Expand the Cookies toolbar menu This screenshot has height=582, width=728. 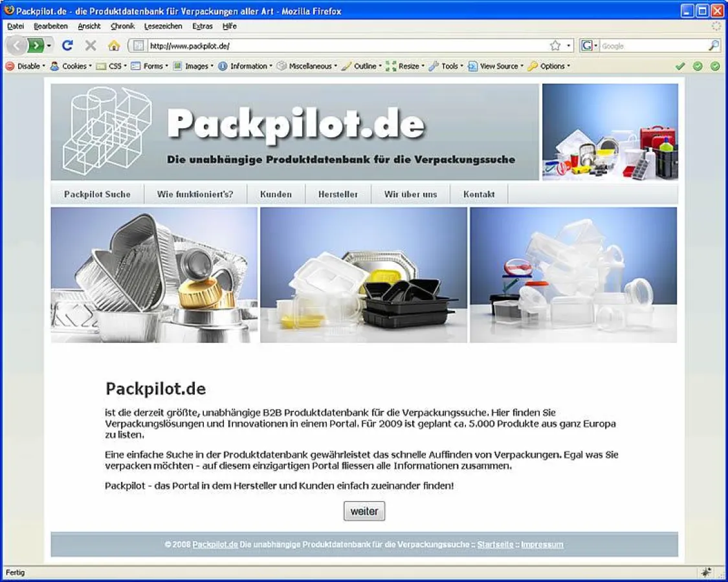click(71, 66)
